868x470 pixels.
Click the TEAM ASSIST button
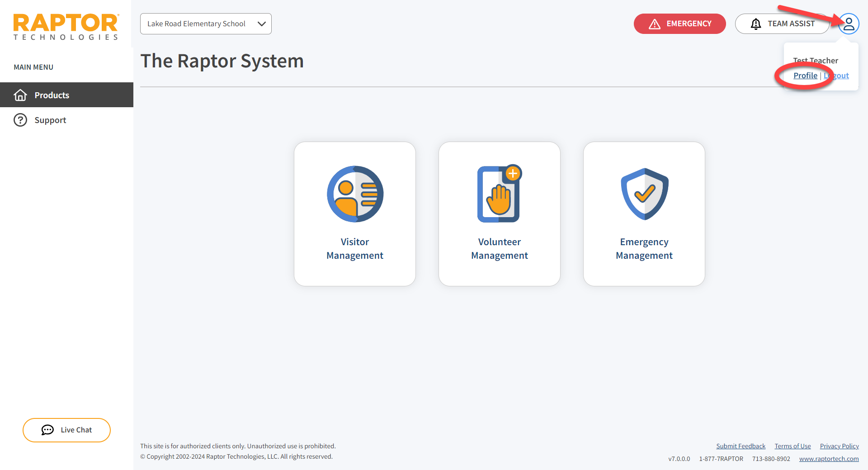point(782,24)
